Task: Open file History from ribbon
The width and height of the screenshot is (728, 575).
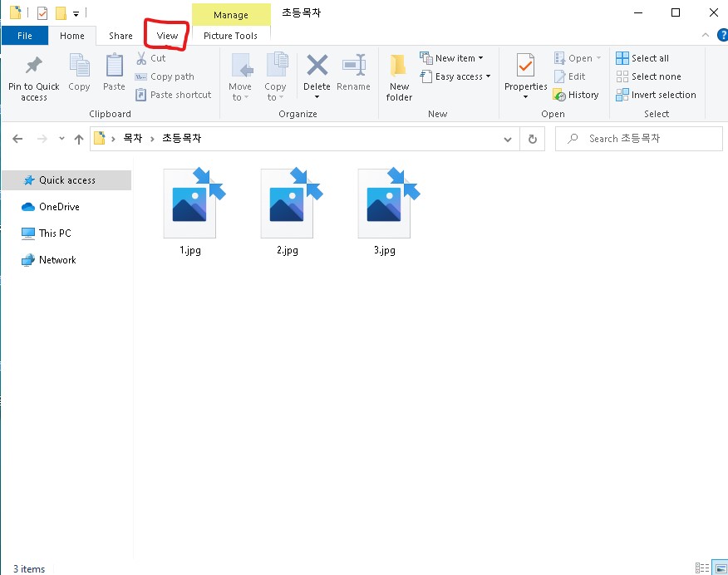Action: [x=576, y=95]
